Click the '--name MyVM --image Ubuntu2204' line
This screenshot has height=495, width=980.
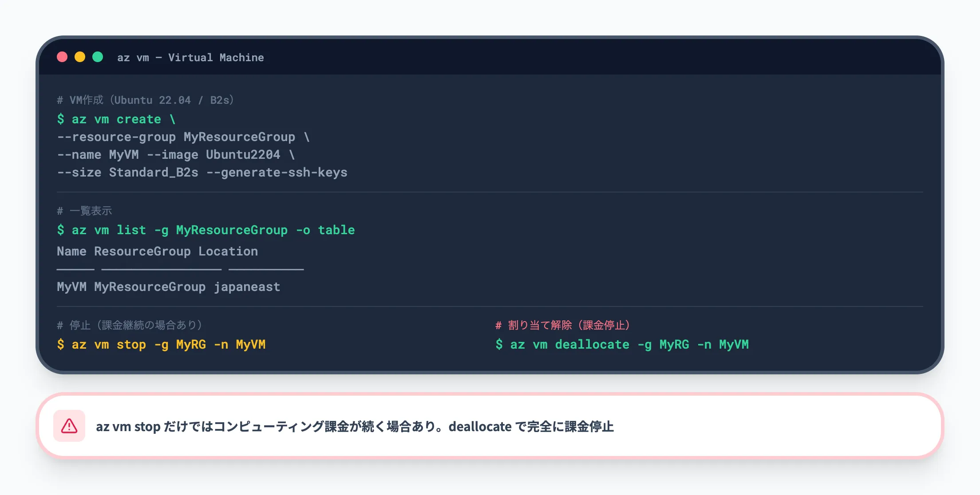click(x=175, y=155)
